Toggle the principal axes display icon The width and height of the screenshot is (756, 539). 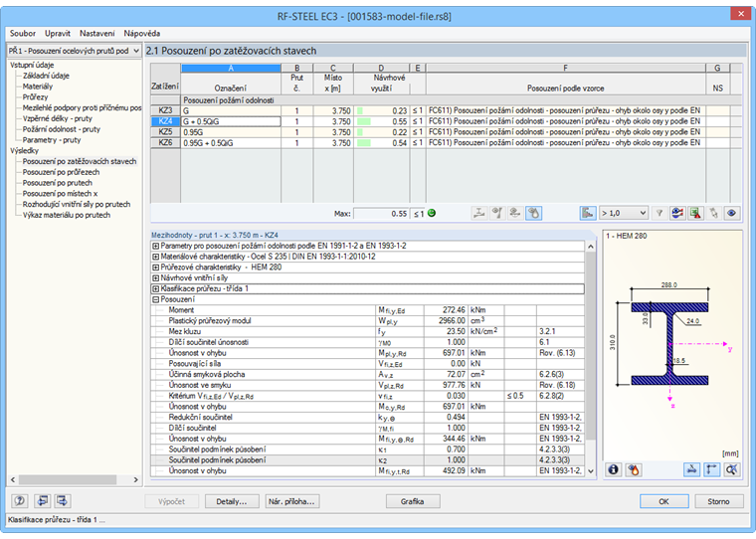(712, 469)
